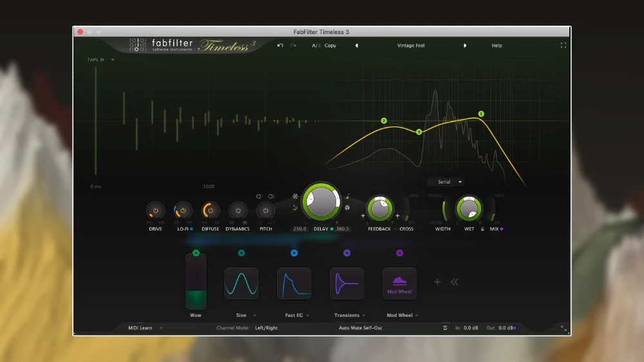Viewport: 644px width, 362px height.
Task: Open the Fast EG source dropdown arrow
Action: point(308,316)
